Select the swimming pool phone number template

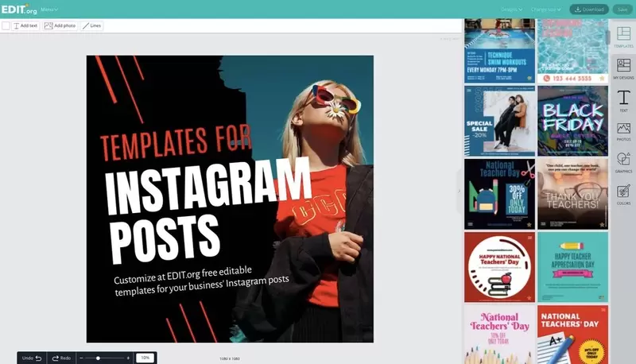coord(572,50)
